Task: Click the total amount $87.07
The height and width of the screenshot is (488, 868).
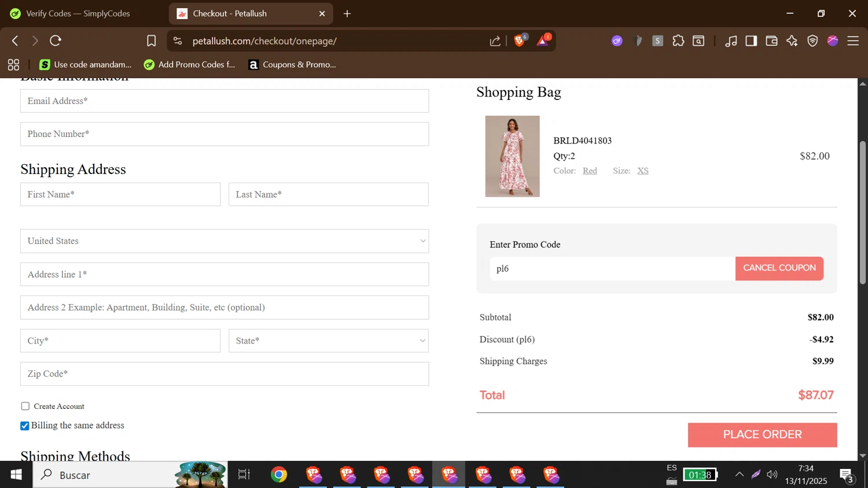Action: [816, 395]
